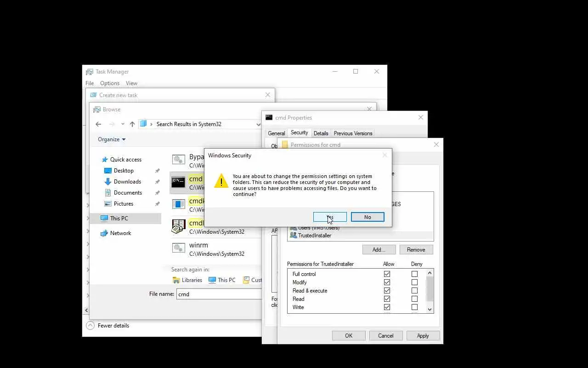Select winrm C:\Windows\System32 search result

[216, 249]
